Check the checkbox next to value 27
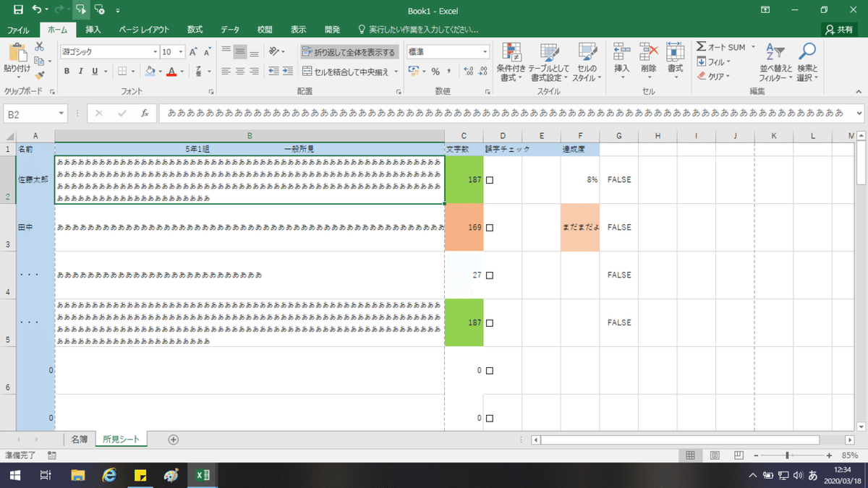 (x=490, y=275)
